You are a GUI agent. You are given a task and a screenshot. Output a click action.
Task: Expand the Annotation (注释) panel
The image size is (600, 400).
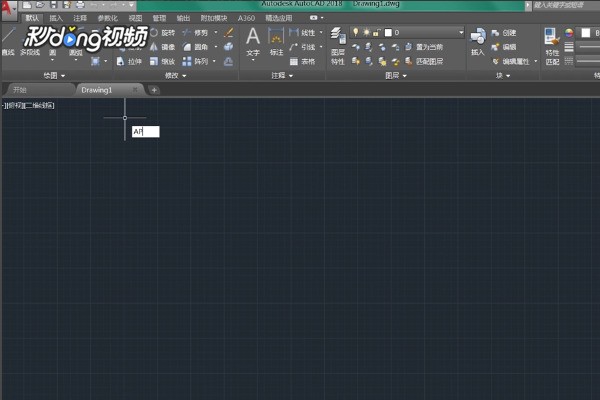click(x=282, y=76)
